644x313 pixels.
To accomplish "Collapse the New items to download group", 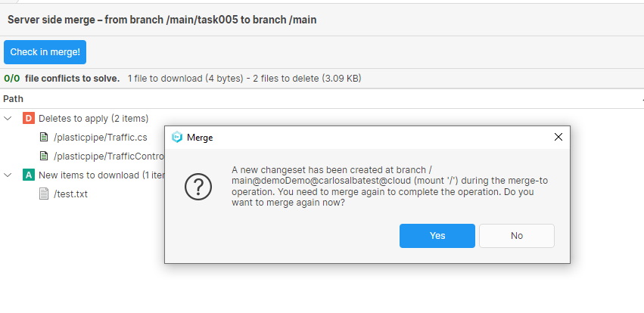I will [8, 175].
